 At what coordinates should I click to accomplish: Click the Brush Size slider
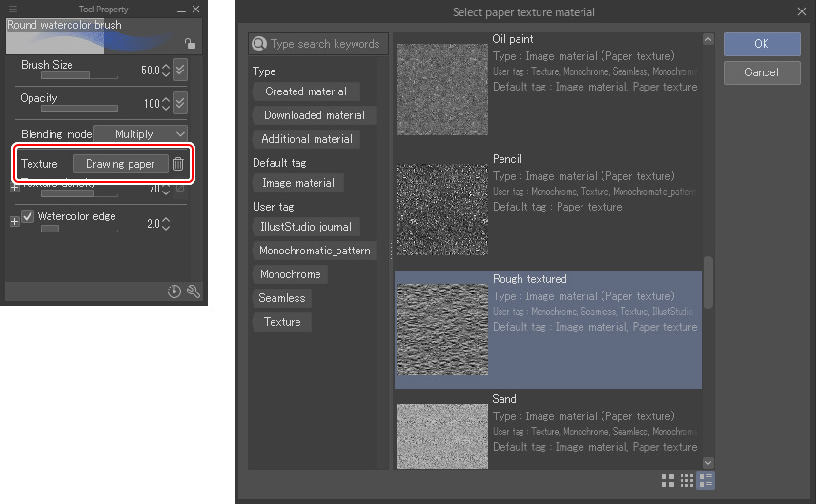coord(80,75)
